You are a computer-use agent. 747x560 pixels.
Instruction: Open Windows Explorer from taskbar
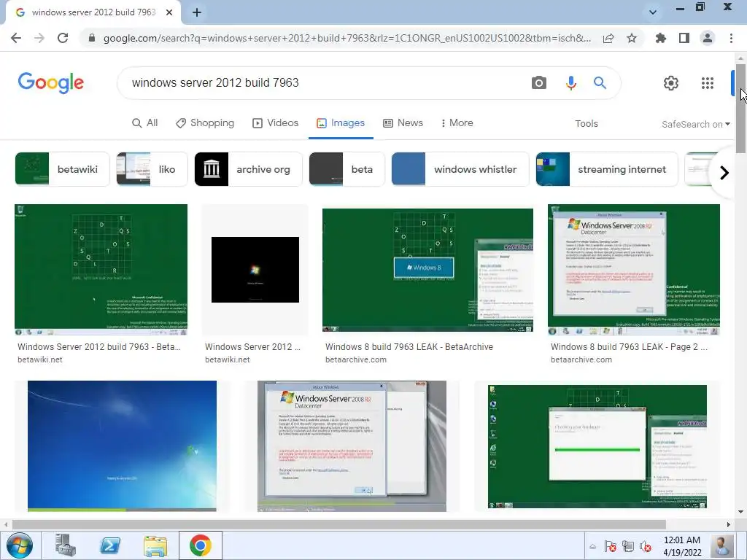tap(155, 545)
